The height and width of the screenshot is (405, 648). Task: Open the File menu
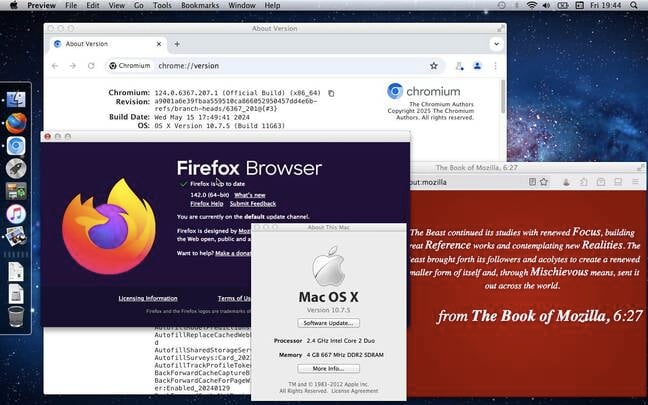point(71,5)
